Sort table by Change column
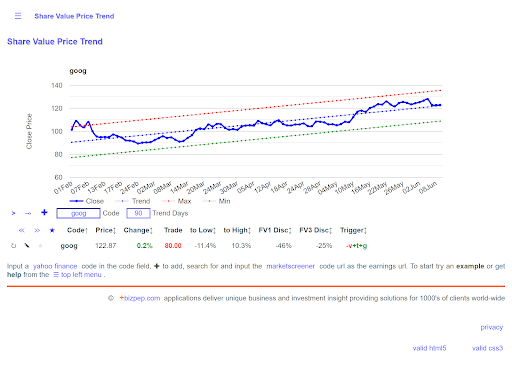 (x=138, y=230)
